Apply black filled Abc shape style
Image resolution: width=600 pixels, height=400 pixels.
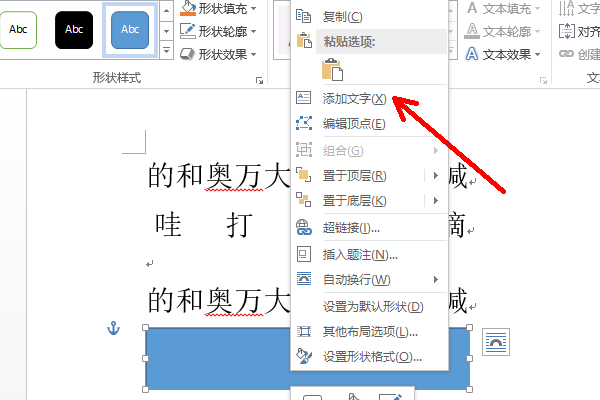click(x=74, y=30)
